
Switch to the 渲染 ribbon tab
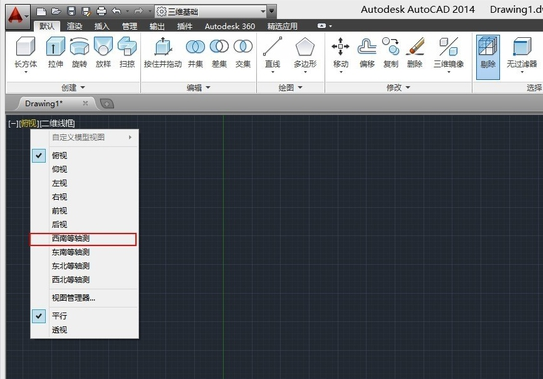[x=74, y=26]
